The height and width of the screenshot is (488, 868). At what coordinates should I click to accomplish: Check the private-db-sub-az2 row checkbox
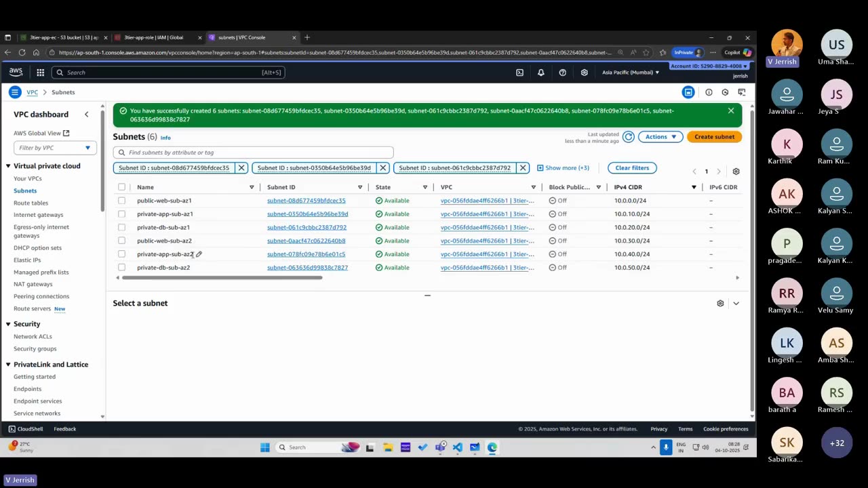[x=121, y=268]
